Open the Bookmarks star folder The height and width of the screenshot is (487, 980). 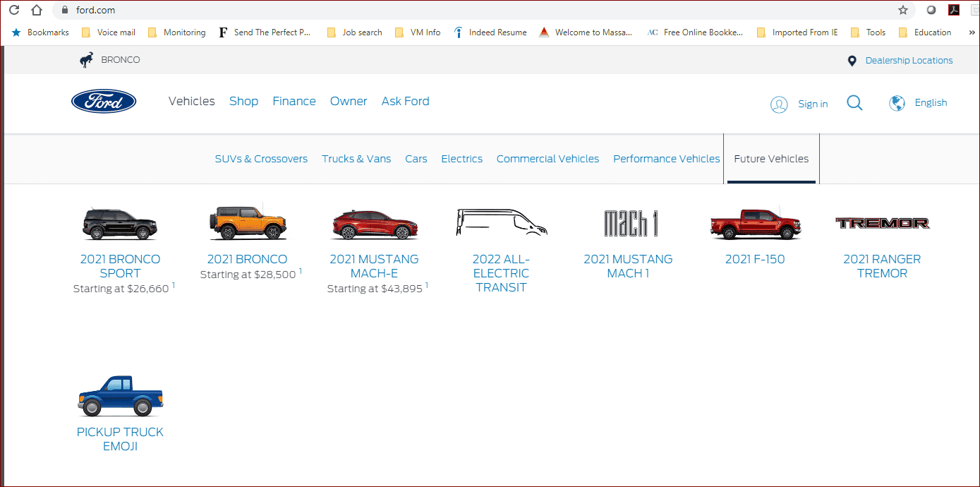pyautogui.click(x=40, y=32)
